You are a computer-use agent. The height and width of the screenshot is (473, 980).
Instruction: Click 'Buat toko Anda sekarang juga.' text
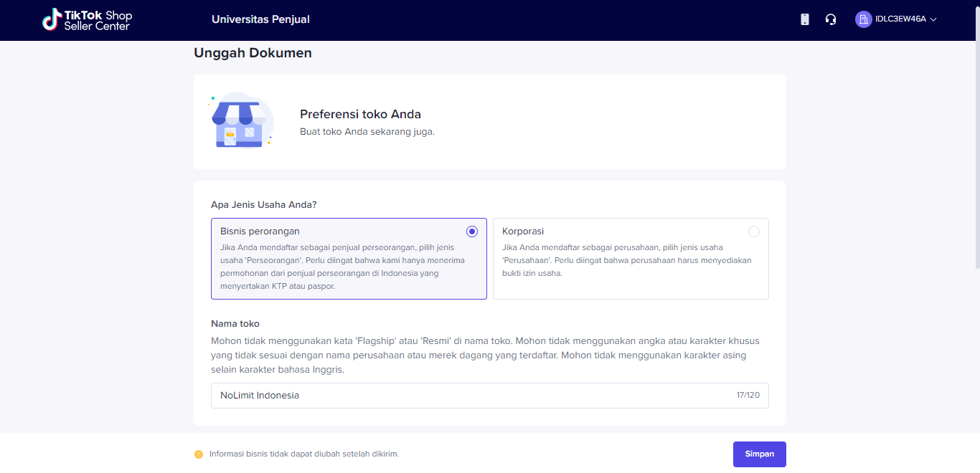[x=367, y=132]
